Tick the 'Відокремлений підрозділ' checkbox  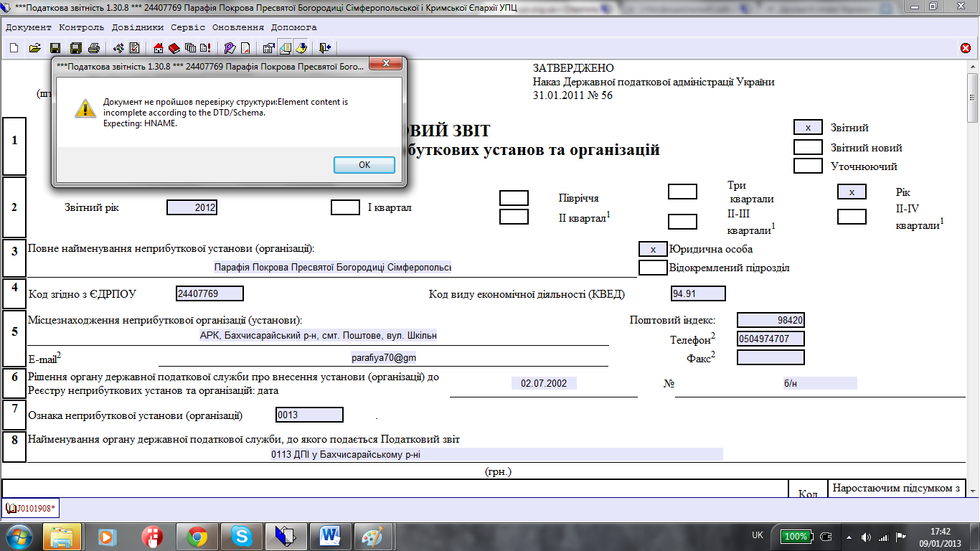(653, 268)
